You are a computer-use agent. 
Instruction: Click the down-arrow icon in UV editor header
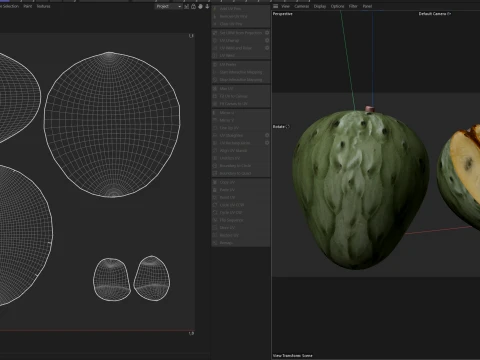[207, 6]
